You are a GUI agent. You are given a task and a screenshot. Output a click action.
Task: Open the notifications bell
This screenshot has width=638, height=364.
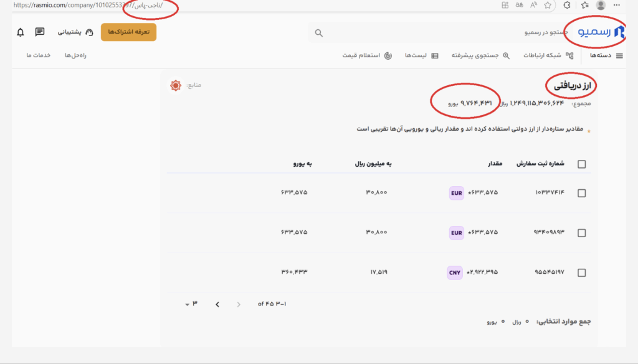(x=21, y=32)
